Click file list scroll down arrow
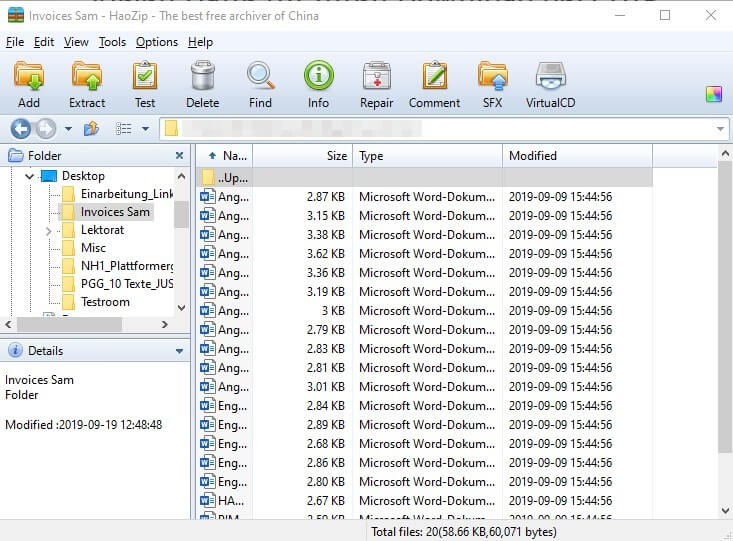The image size is (733, 541). click(x=725, y=510)
